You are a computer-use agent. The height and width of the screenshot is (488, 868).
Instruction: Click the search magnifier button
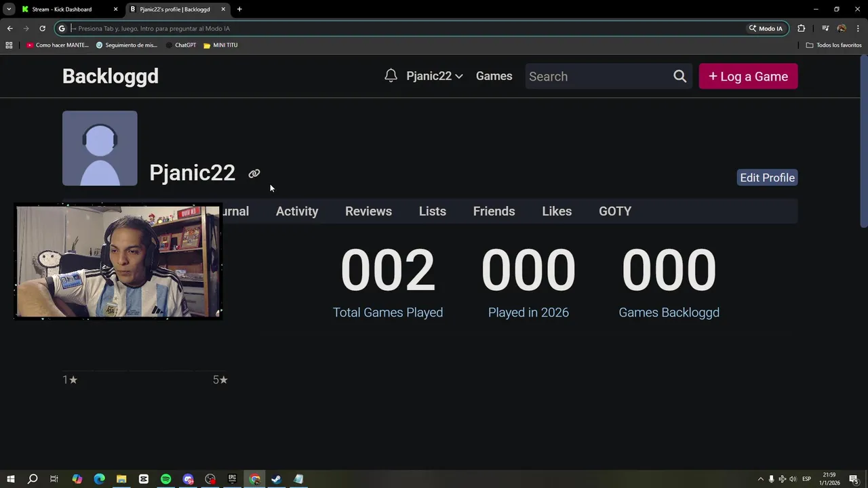click(680, 77)
